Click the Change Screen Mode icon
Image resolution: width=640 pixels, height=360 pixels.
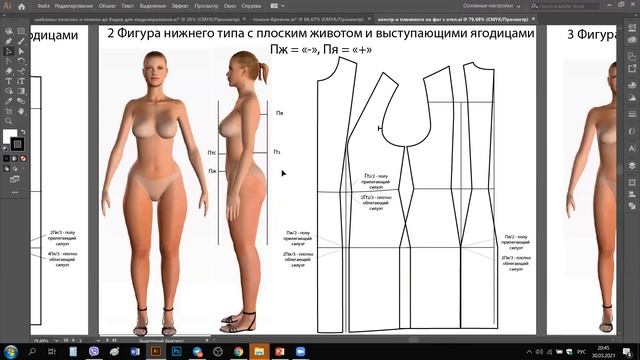15,179
